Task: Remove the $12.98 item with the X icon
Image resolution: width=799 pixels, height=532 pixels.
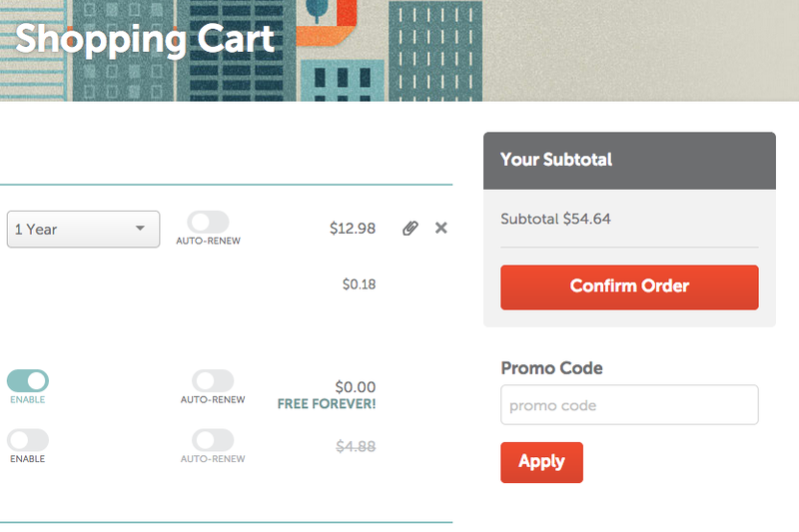Action: pos(441,229)
